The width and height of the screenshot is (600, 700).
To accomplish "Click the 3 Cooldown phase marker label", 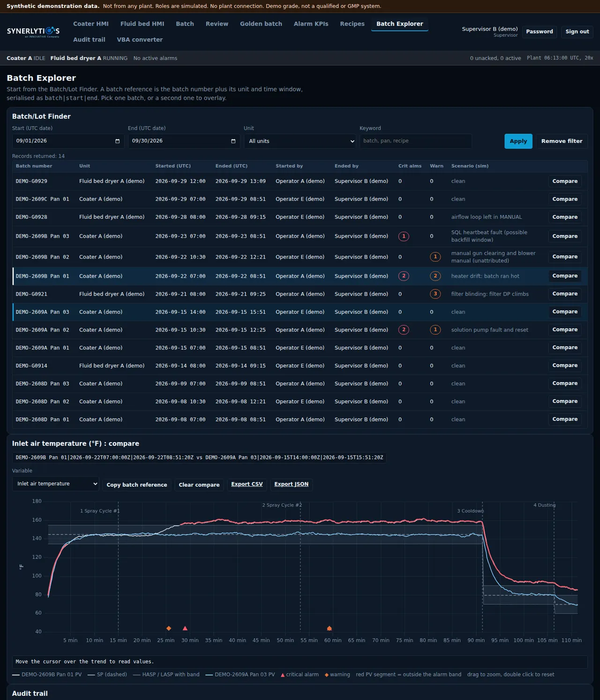I will pos(471,511).
